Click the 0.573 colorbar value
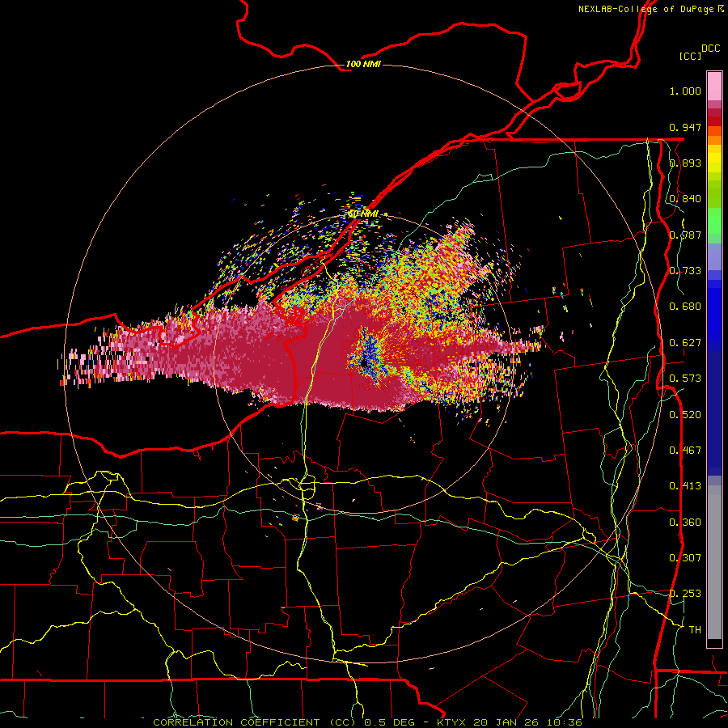 tap(685, 379)
